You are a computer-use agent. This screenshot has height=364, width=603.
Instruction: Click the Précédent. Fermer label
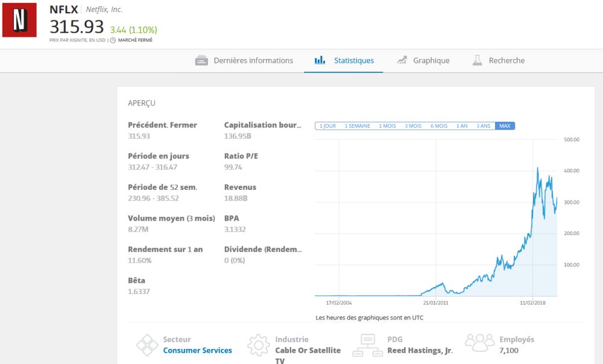162,125
